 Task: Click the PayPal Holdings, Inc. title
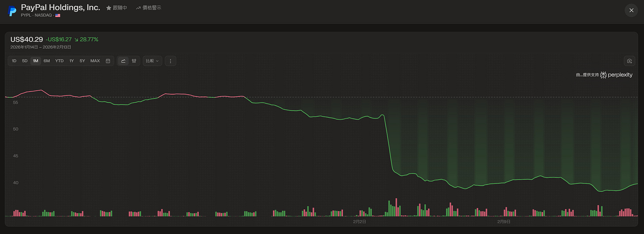tap(61, 8)
